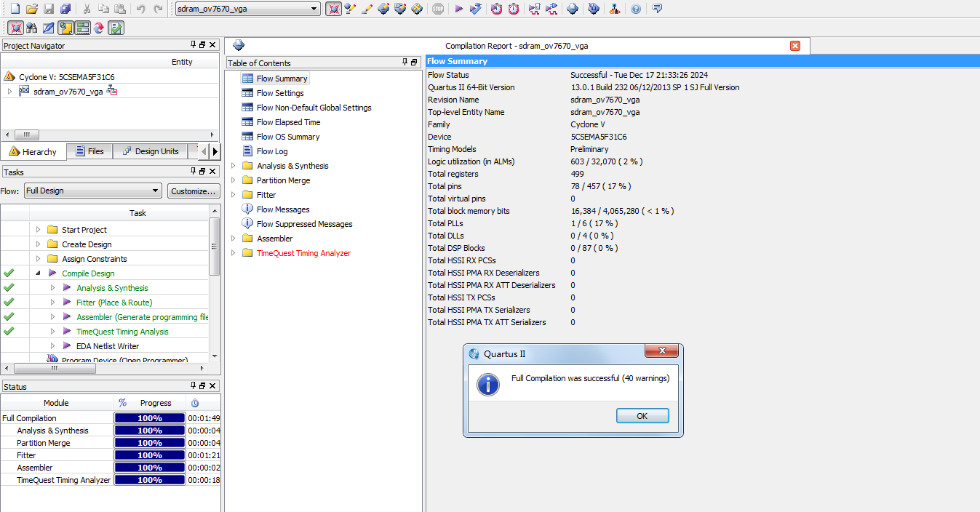Open a file with the folder icon
The width and height of the screenshot is (980, 512).
pos(31,9)
